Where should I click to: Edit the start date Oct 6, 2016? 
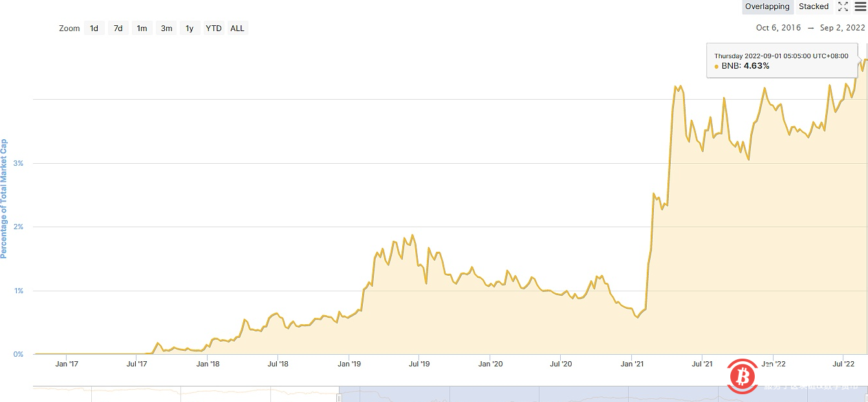778,28
